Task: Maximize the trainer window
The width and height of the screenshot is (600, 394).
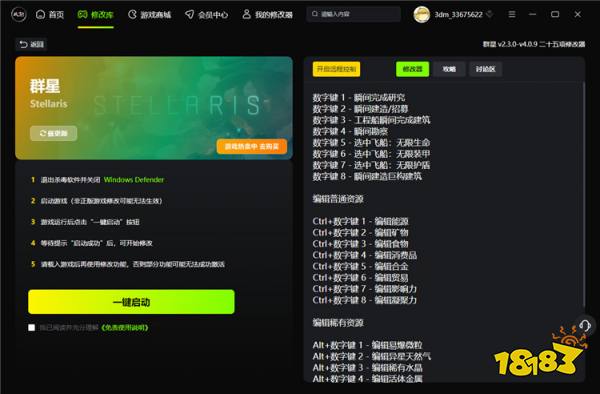Action: [x=555, y=14]
